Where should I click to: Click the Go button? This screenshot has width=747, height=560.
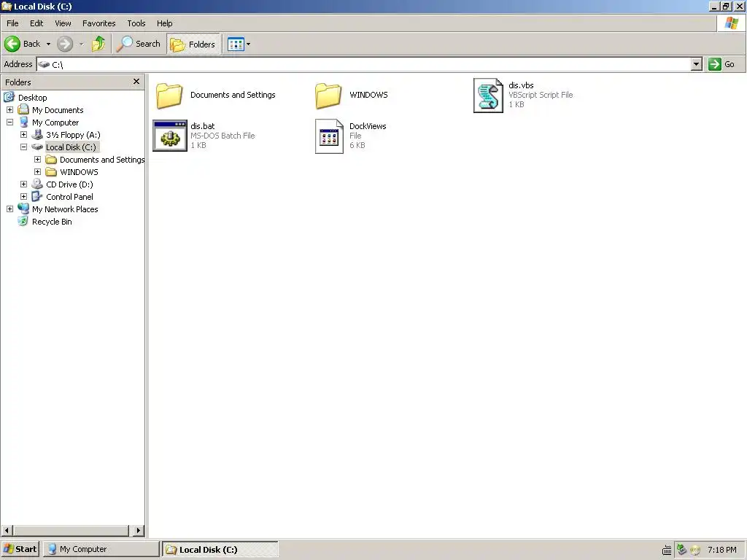[722, 64]
